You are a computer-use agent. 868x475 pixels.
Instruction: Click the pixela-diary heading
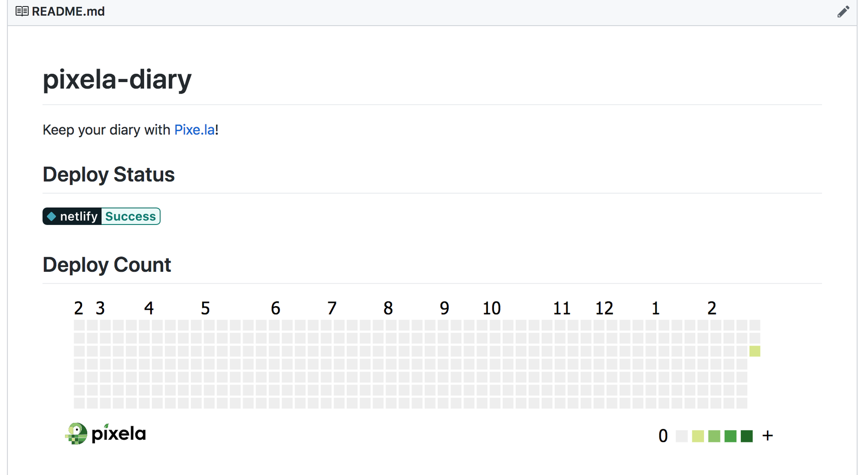pos(117,79)
